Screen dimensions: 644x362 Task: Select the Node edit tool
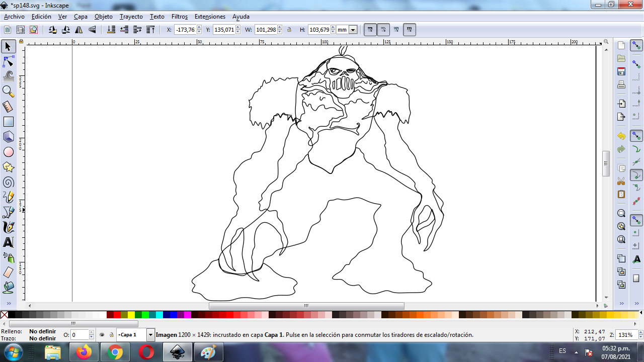(8, 62)
